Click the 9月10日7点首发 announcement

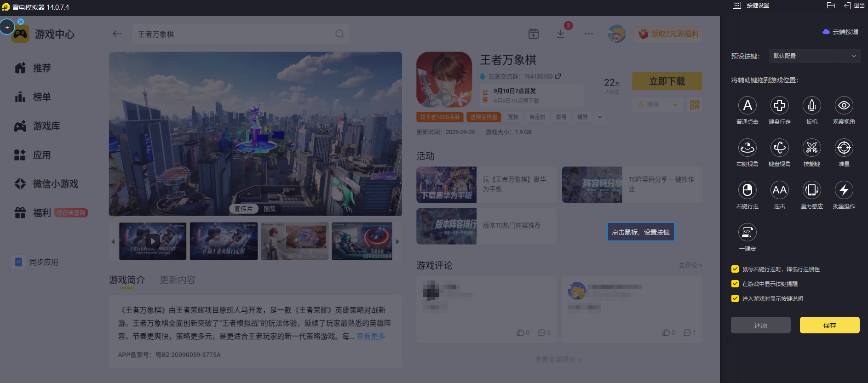click(532, 96)
